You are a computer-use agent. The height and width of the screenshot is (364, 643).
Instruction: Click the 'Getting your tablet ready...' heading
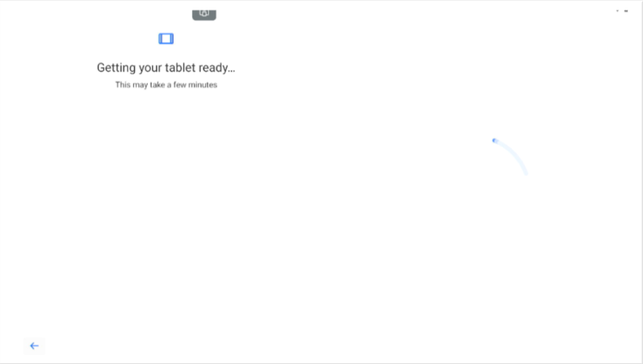pos(166,68)
